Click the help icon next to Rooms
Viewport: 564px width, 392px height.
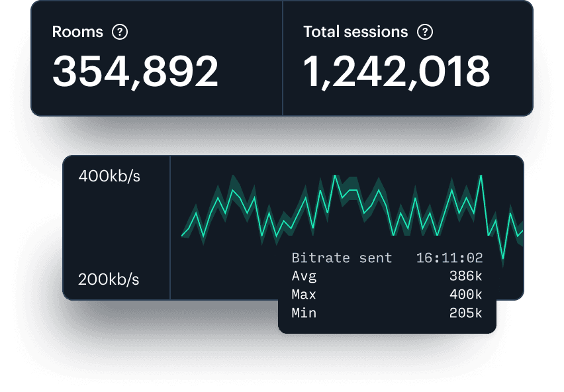pos(120,32)
